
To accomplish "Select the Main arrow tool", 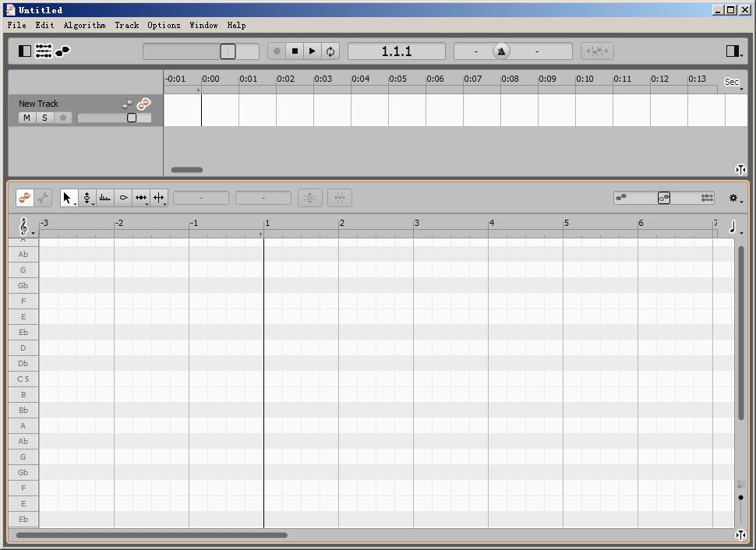I will 67,198.
